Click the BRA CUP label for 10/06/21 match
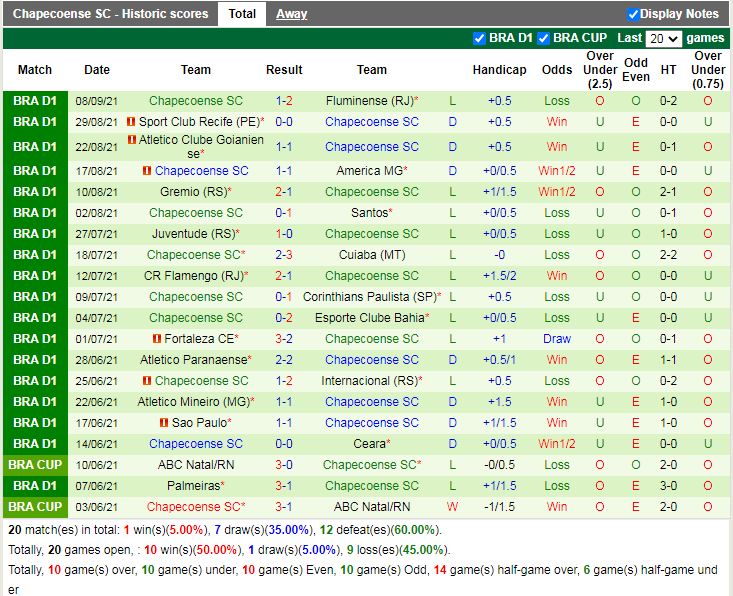The width and height of the screenshot is (733, 596). 35,465
